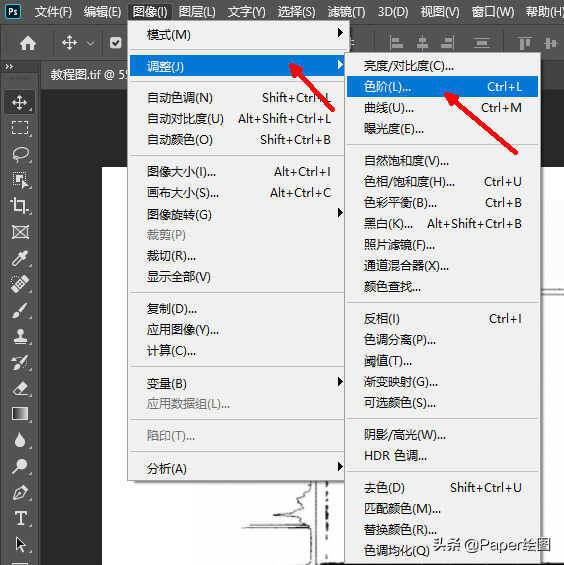This screenshot has width=564, height=565.
Task: Select the Object Selection tool
Action: [x=20, y=180]
